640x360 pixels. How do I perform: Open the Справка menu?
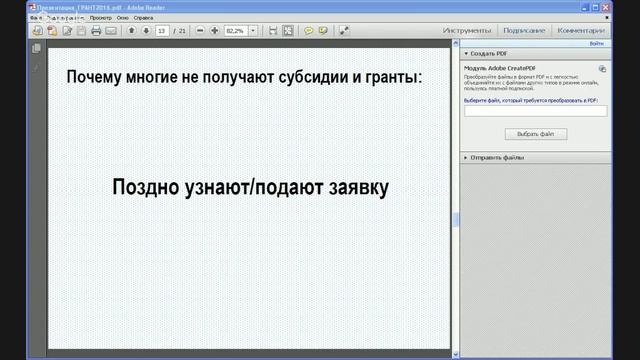click(143, 18)
